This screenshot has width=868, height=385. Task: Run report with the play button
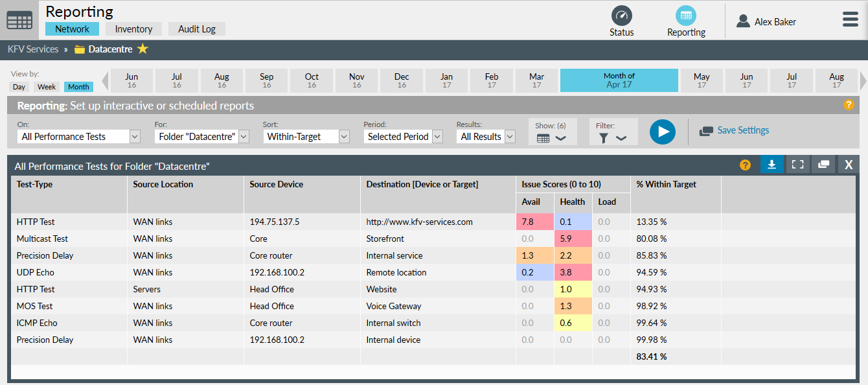point(663,132)
